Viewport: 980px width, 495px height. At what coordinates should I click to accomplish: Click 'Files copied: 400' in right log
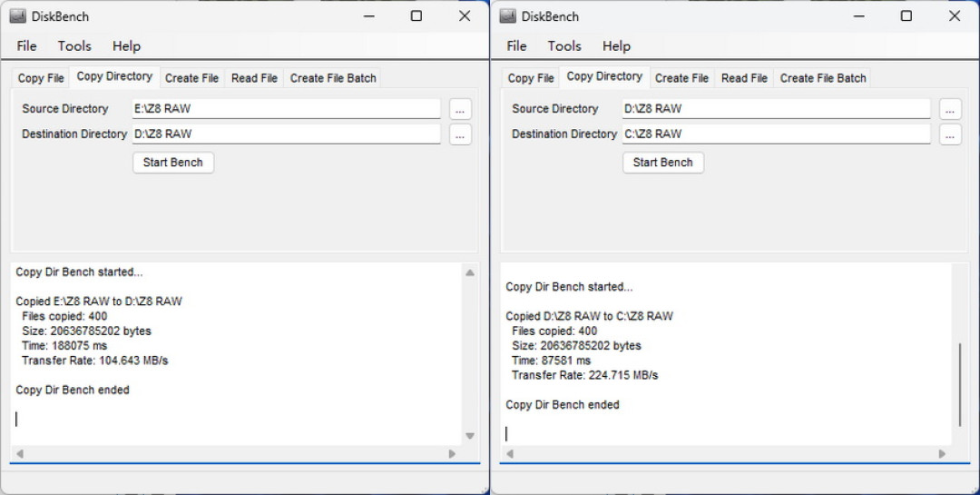click(x=554, y=331)
